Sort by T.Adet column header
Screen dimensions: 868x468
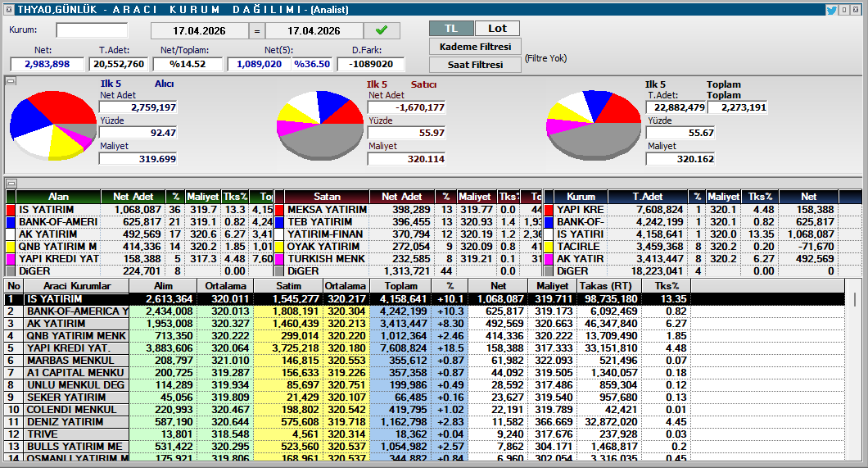click(648, 197)
